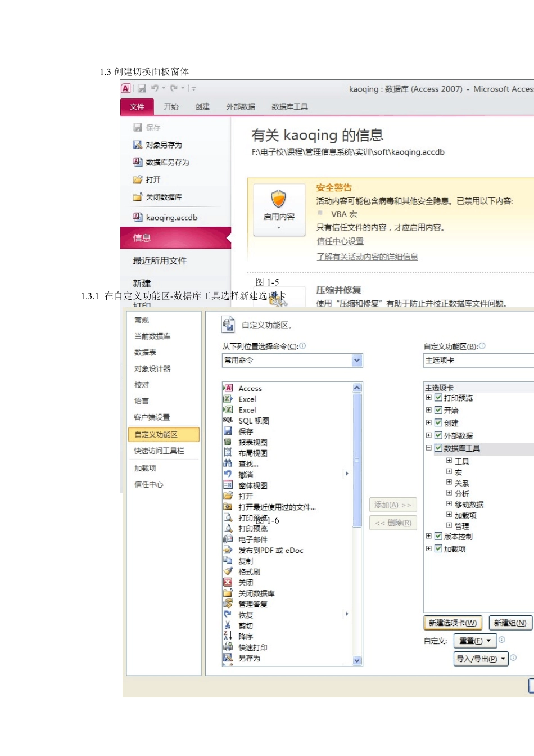Image resolution: width=534 pixels, height=756 pixels.
Task: Click the 发布到PDF 或 eDoc icon
Action: point(228,550)
